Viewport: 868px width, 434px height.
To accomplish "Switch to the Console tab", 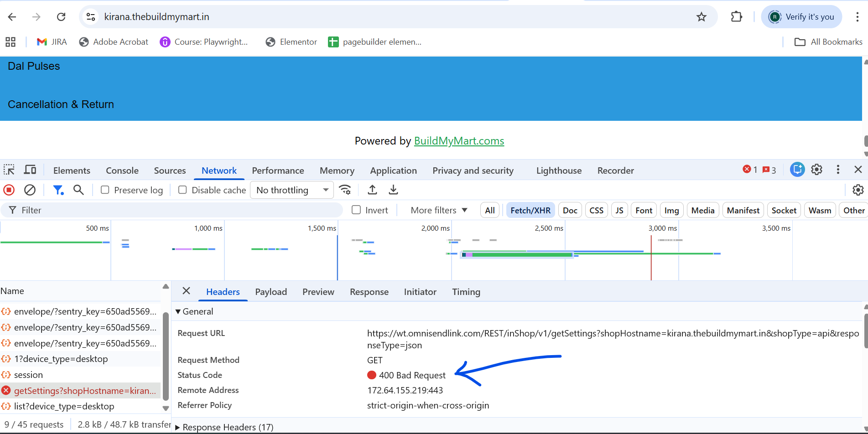I will [x=122, y=170].
